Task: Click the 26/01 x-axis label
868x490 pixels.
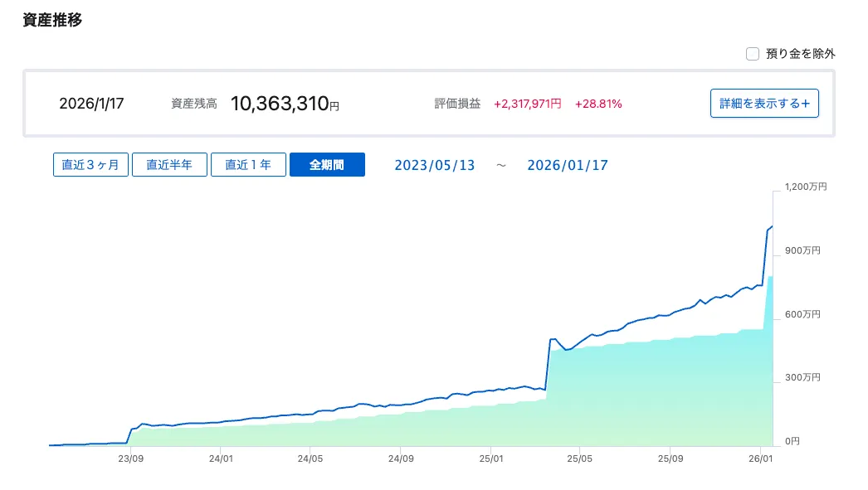Action: [x=762, y=458]
